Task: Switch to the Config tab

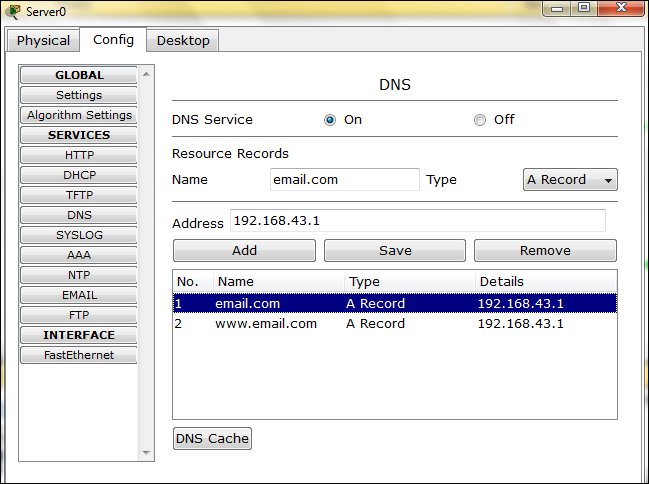Action: pos(113,40)
